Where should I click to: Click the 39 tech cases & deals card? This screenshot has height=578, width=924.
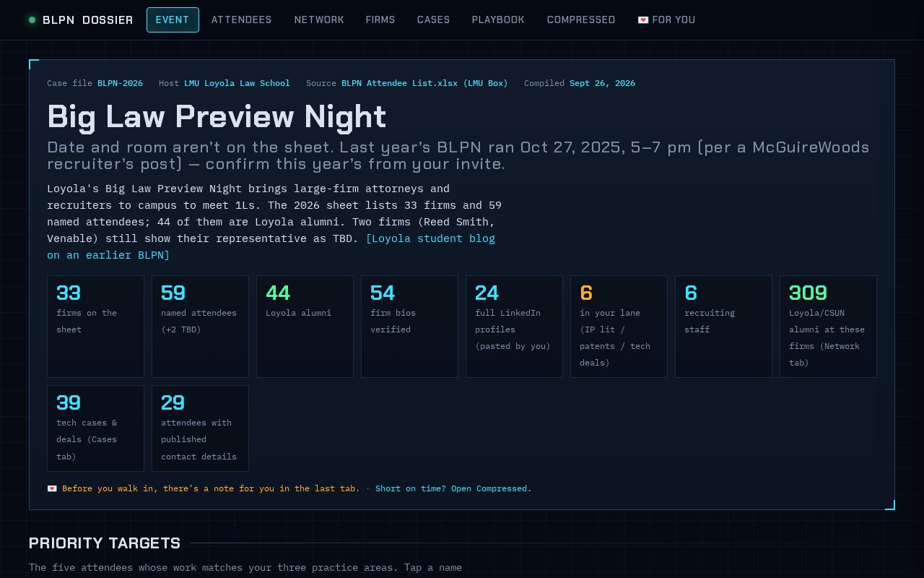pyautogui.click(x=95, y=428)
